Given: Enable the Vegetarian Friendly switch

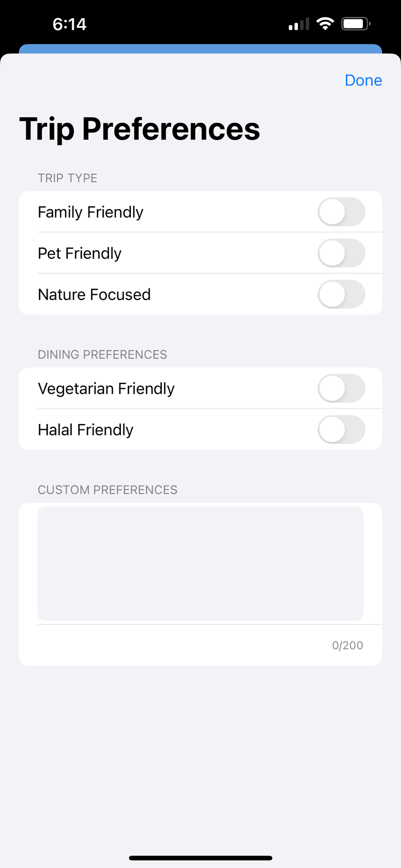Looking at the screenshot, I should click(x=341, y=389).
